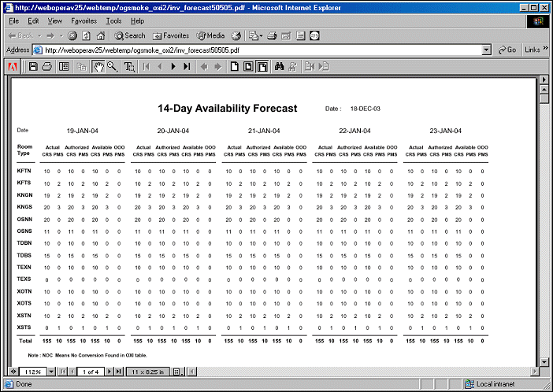
Task: Toggle the Hand tool in Acrobat toolbar
Action: click(98, 67)
